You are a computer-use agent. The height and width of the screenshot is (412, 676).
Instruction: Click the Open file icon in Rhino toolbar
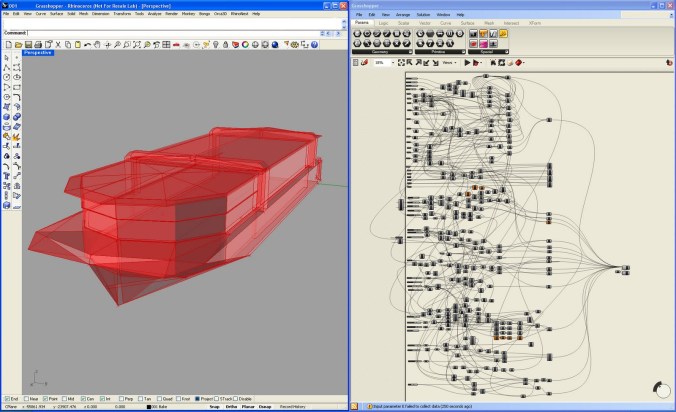click(17, 44)
